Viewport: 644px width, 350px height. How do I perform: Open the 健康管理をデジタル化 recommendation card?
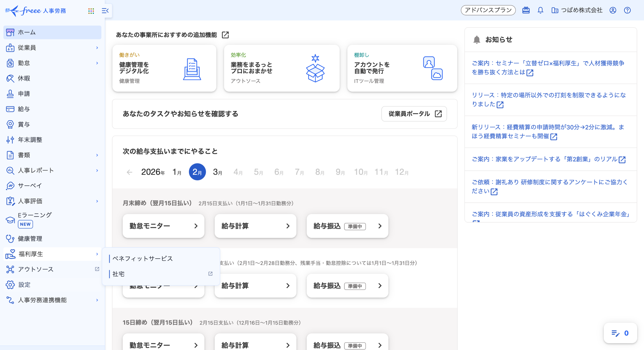pos(164,68)
